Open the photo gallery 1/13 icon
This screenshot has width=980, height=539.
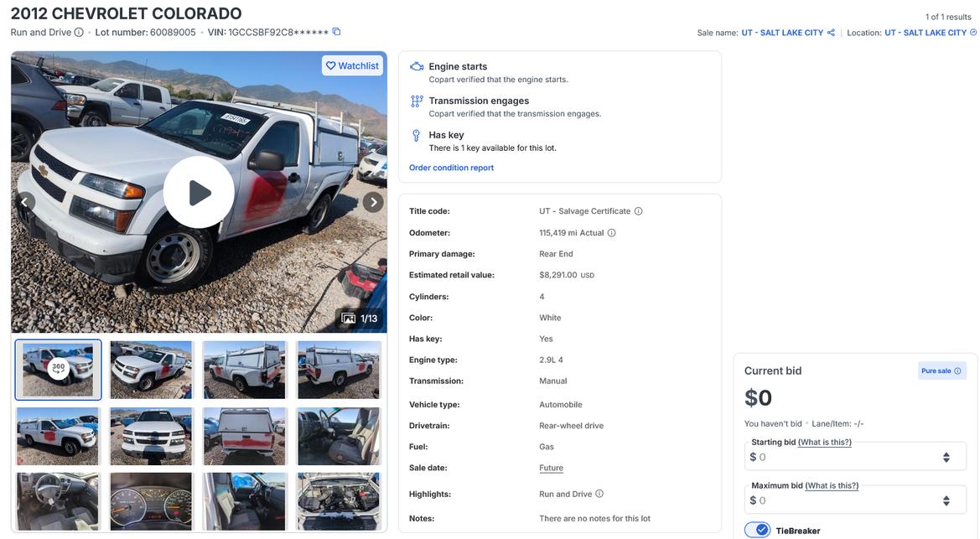pyautogui.click(x=349, y=319)
